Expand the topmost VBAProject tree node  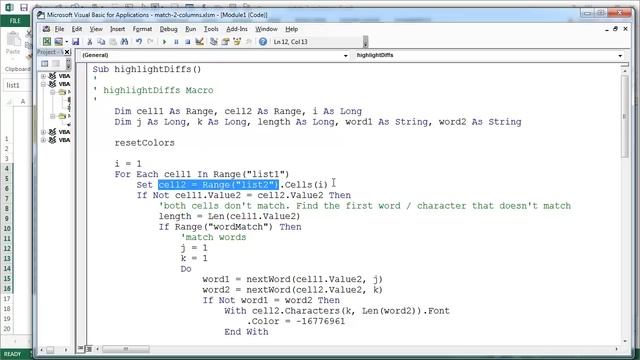click(x=43, y=76)
